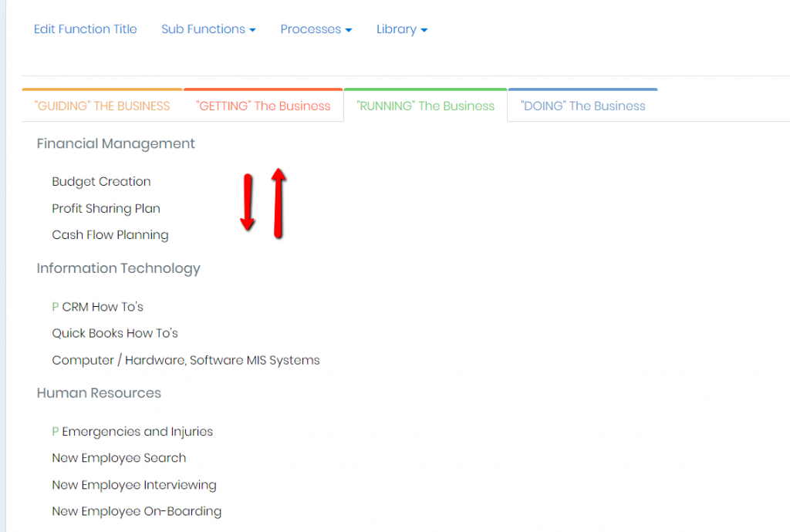Image resolution: width=790 pixels, height=532 pixels.
Task: Open New Employee On-Boarding
Action: 137,511
